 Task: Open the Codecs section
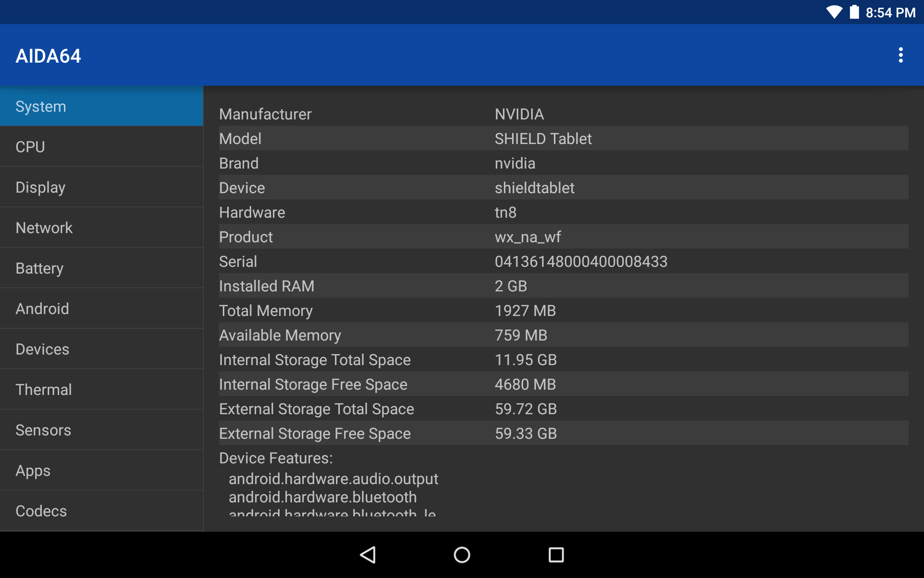(102, 511)
